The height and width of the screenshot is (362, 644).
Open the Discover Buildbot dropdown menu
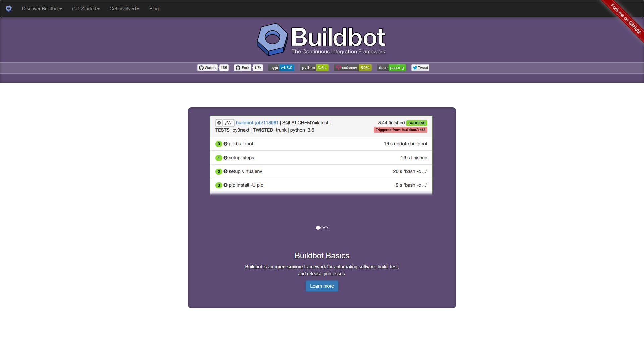click(x=42, y=9)
